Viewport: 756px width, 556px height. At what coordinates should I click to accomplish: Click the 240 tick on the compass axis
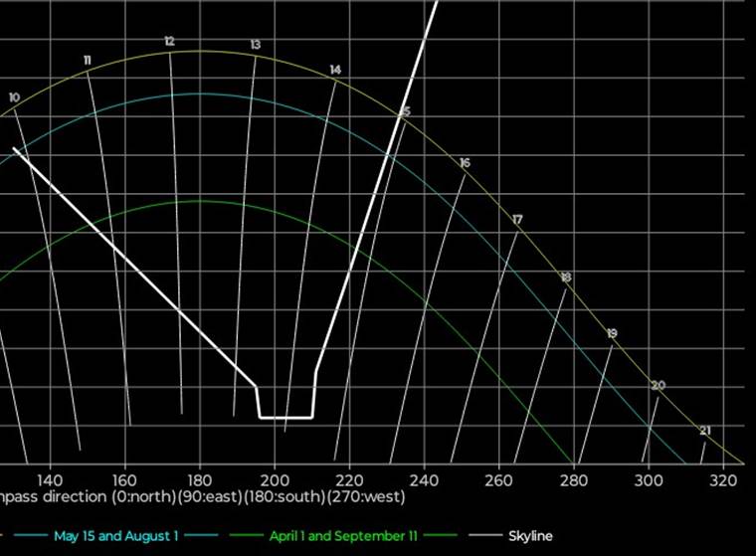click(425, 478)
